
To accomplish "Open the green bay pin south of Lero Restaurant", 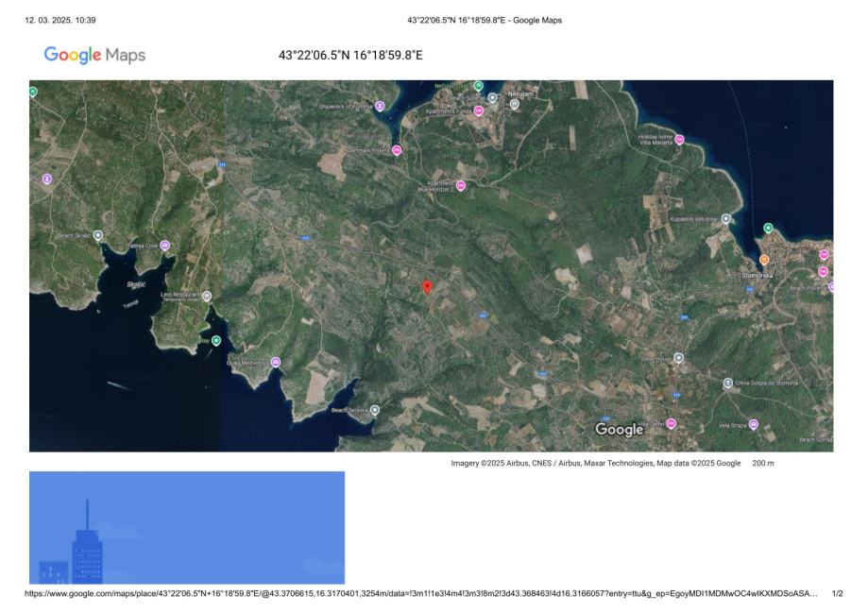I will [216, 341].
